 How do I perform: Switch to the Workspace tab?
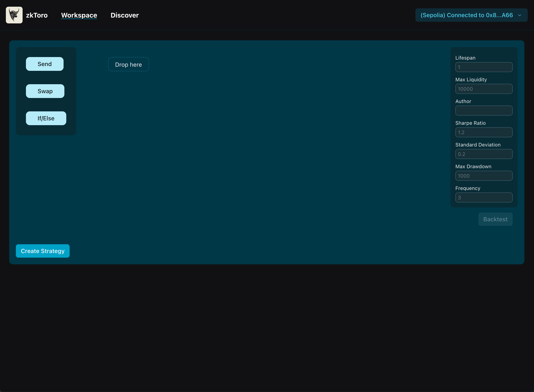(79, 15)
